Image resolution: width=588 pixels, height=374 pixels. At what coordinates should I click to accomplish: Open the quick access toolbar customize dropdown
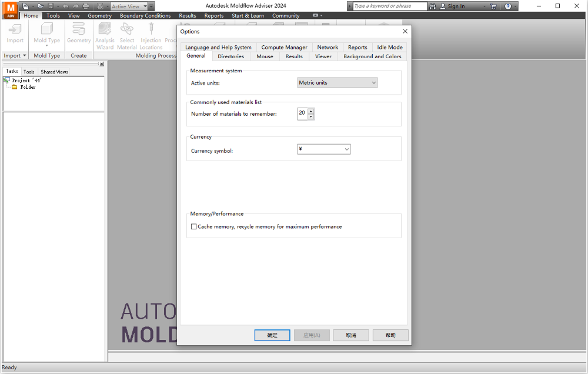[152, 6]
